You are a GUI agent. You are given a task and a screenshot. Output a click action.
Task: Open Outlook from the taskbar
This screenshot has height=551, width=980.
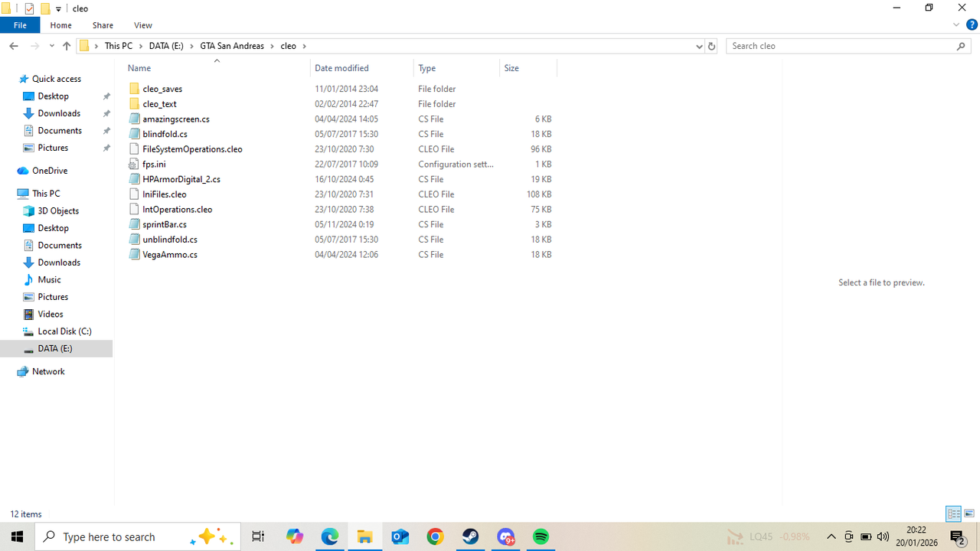[x=400, y=536]
